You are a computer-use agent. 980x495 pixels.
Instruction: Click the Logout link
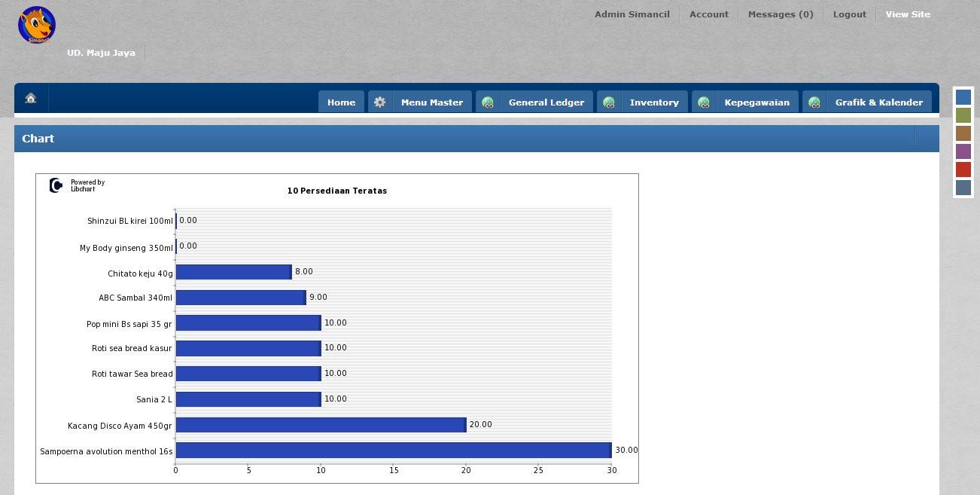tap(849, 14)
